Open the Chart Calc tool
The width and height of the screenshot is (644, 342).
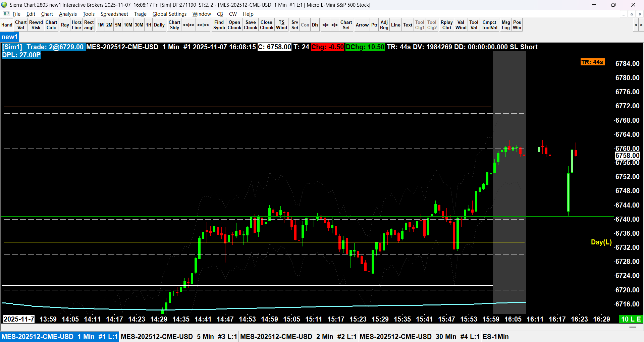click(51, 25)
